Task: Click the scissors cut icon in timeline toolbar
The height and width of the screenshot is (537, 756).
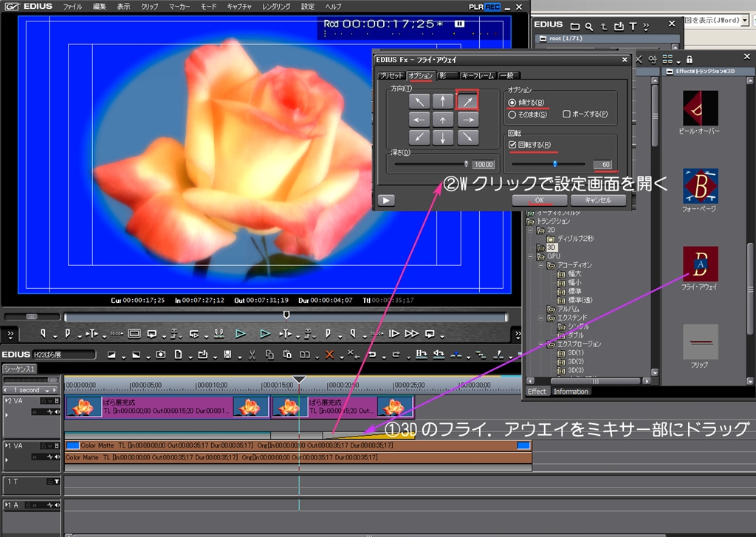Action: click(x=252, y=355)
